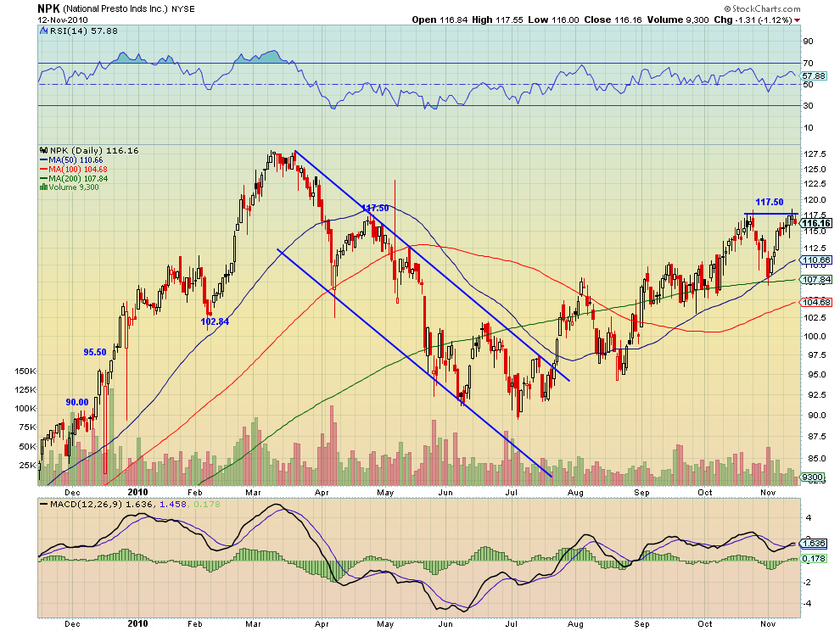Image resolution: width=840 pixels, height=631 pixels.
Task: Click the 150K volume axis label
Action: (25, 371)
